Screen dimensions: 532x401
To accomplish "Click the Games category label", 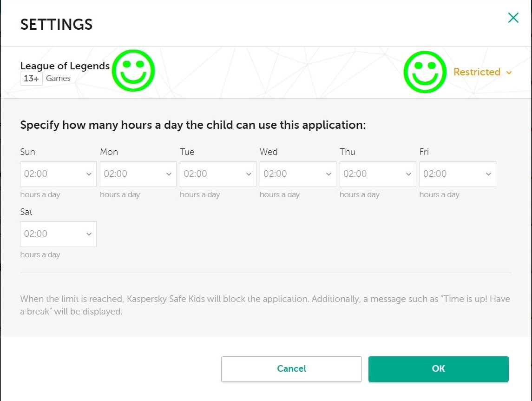I will tap(59, 79).
